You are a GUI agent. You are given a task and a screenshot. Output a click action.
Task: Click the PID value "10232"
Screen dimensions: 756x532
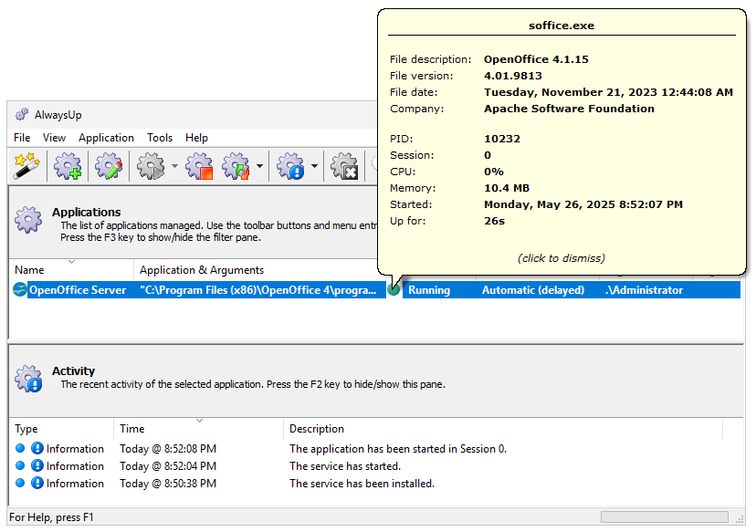click(x=502, y=139)
